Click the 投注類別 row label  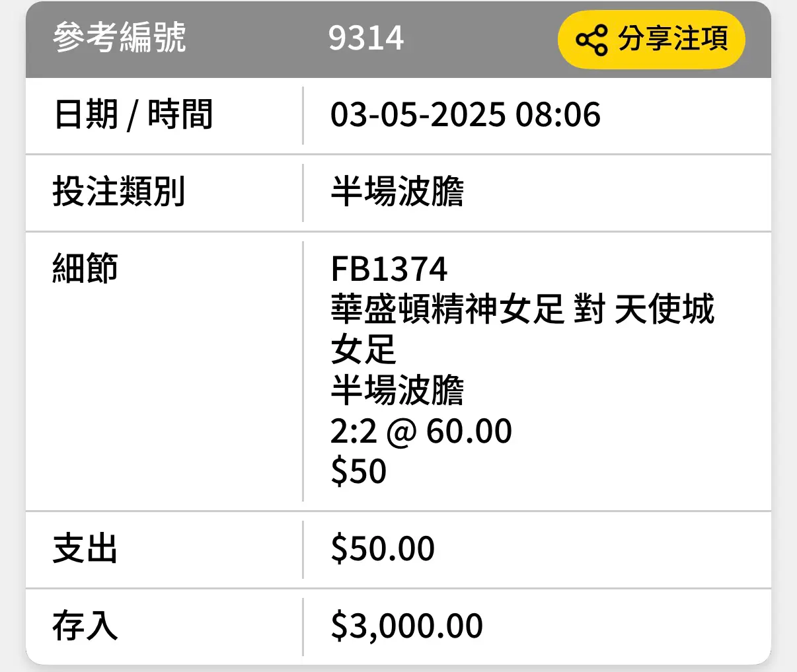pos(119,192)
